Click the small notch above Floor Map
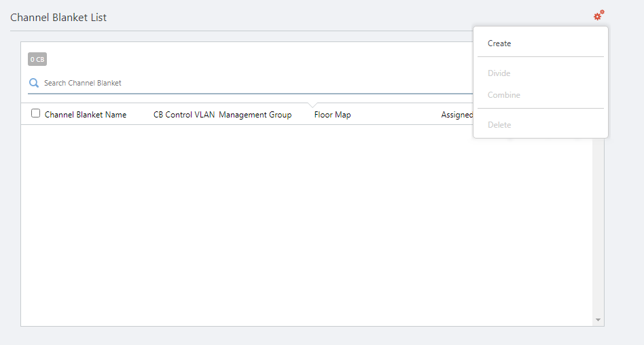644x345 pixels. [x=312, y=105]
